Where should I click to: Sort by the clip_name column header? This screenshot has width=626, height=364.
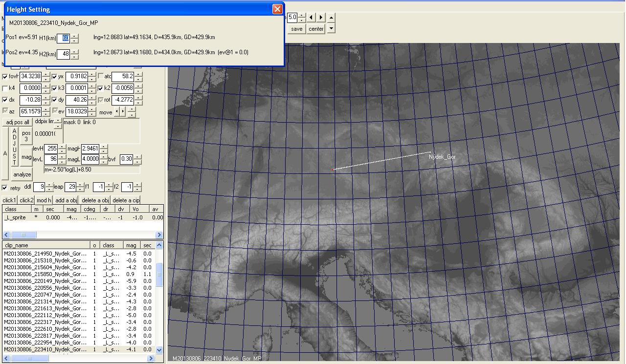click(46, 245)
